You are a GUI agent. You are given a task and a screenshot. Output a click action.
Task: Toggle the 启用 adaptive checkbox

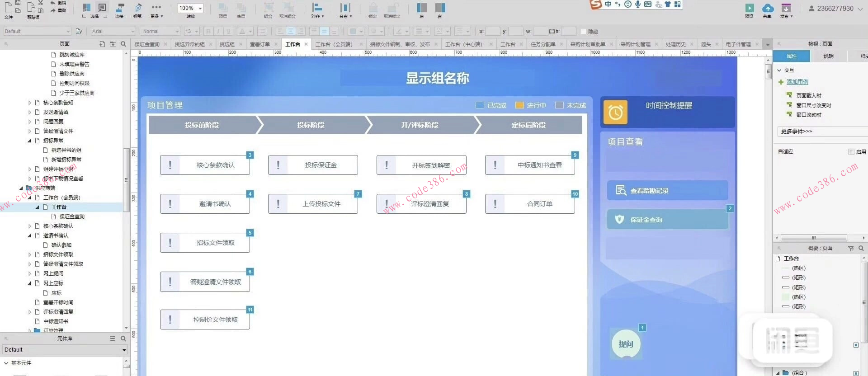pyautogui.click(x=851, y=151)
